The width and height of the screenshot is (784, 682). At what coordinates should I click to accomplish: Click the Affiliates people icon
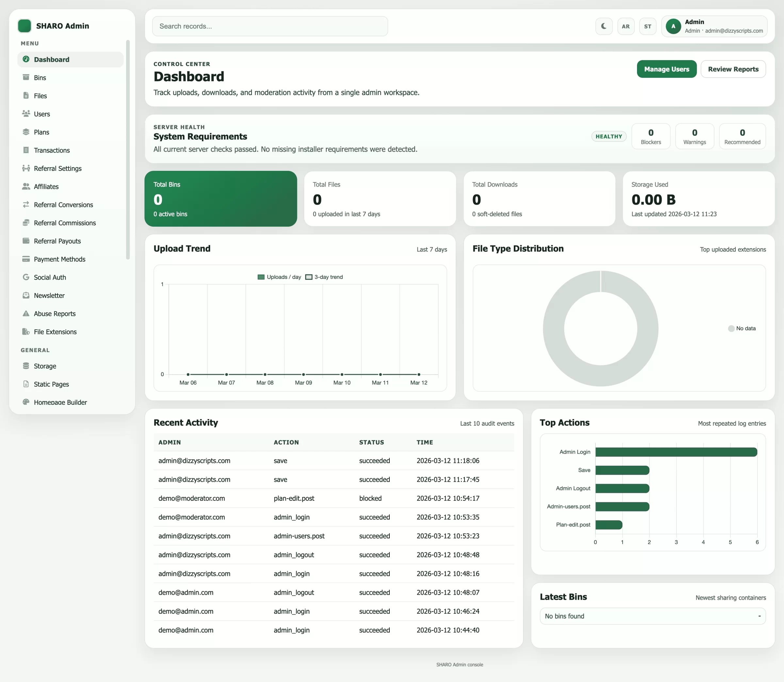click(x=26, y=186)
